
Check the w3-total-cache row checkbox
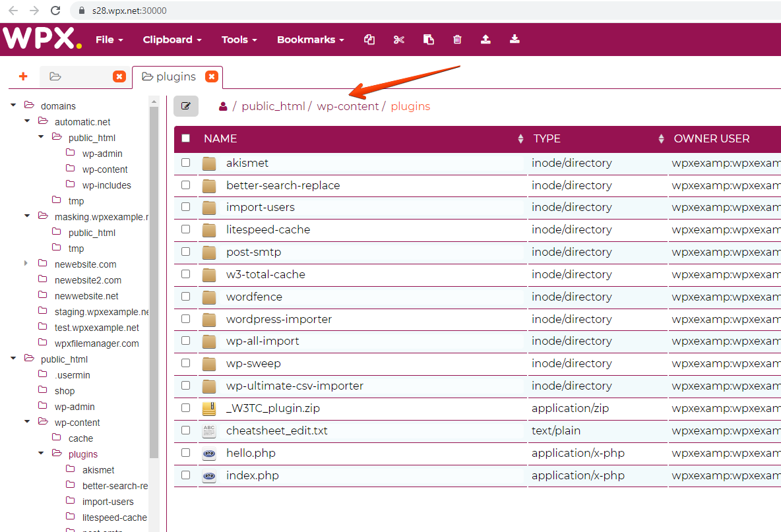point(186,274)
